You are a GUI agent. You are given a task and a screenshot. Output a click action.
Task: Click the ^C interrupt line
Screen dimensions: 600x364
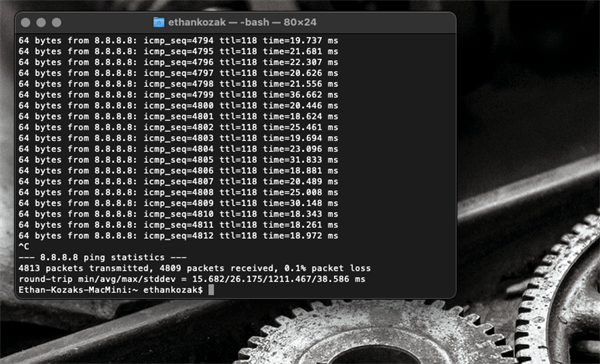(24, 246)
